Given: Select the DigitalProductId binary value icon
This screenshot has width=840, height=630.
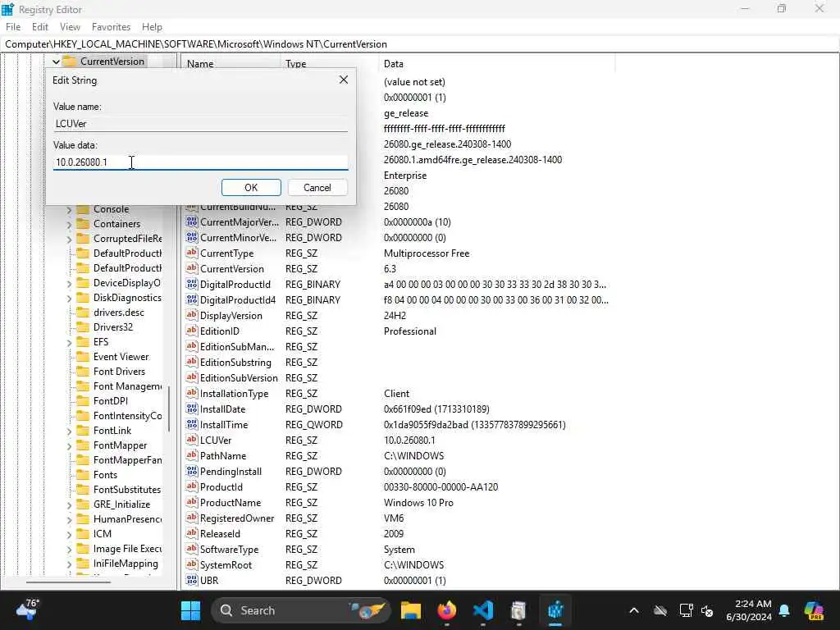Looking at the screenshot, I should [192, 284].
